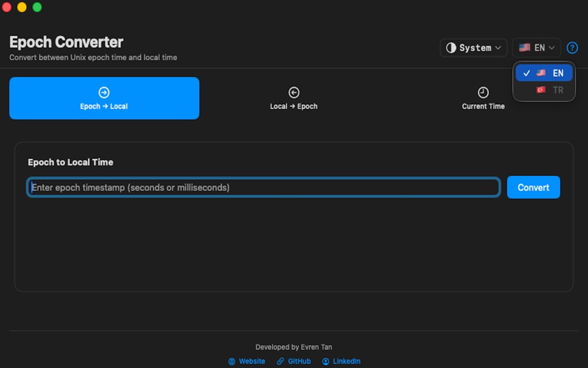
Task: Click the Turkish flag icon next to TR
Action: coord(541,89)
